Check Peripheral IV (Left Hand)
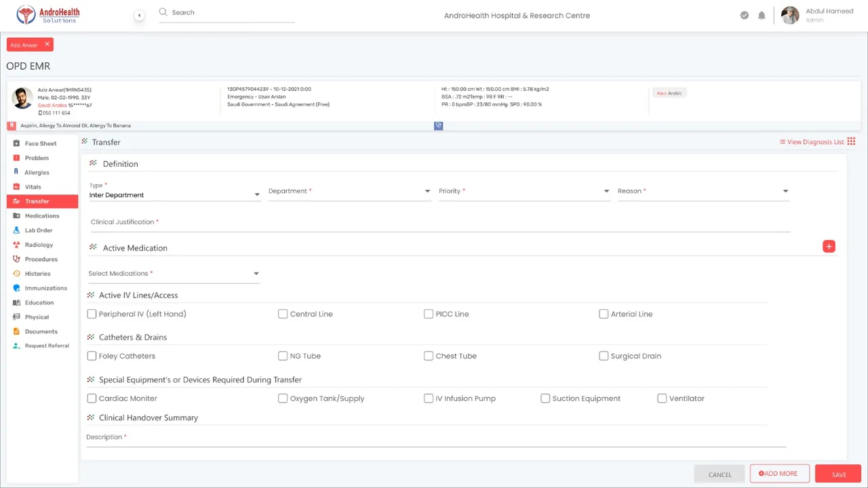The image size is (868, 488). point(92,314)
